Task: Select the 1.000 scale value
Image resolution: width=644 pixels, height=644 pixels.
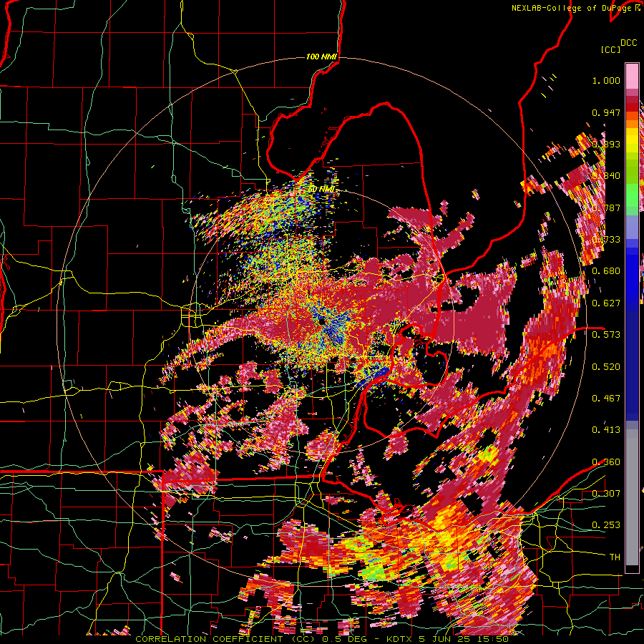Action: coord(606,80)
